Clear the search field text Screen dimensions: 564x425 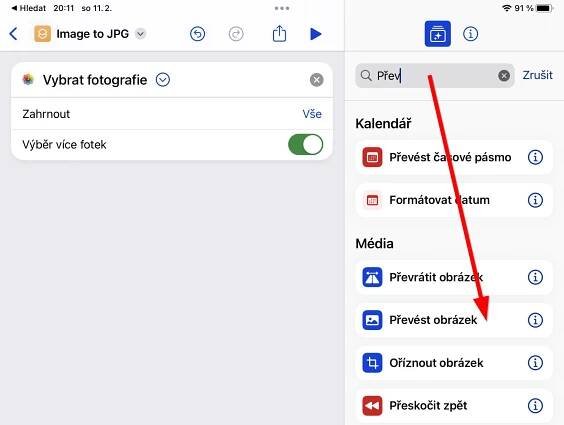[x=504, y=76]
